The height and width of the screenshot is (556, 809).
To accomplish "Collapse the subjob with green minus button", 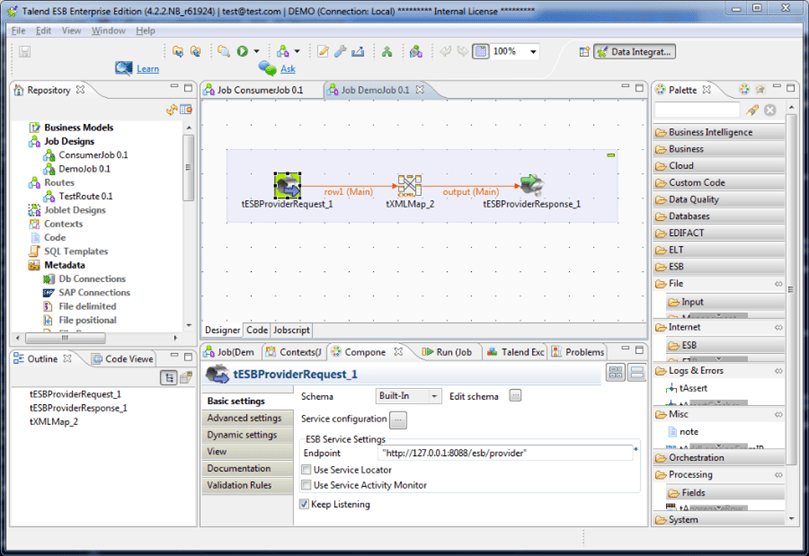I will pos(611,155).
